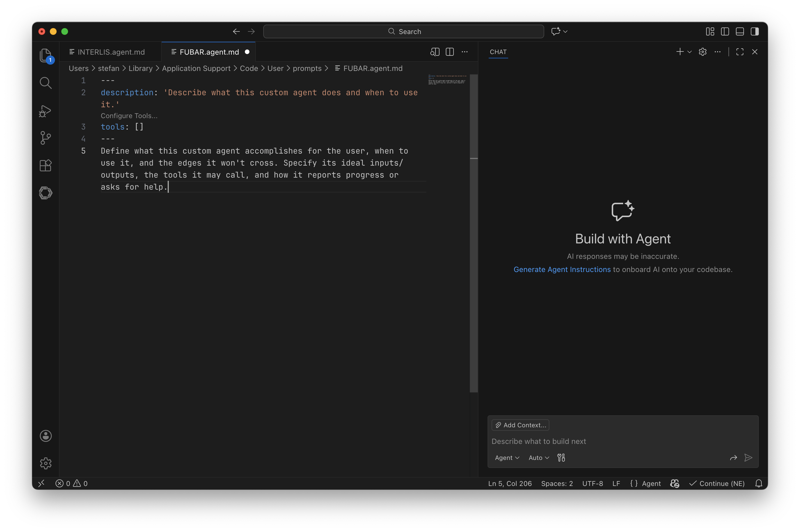Open remote window indicator in status bar
Screen dimensions: 800x532
(41, 483)
